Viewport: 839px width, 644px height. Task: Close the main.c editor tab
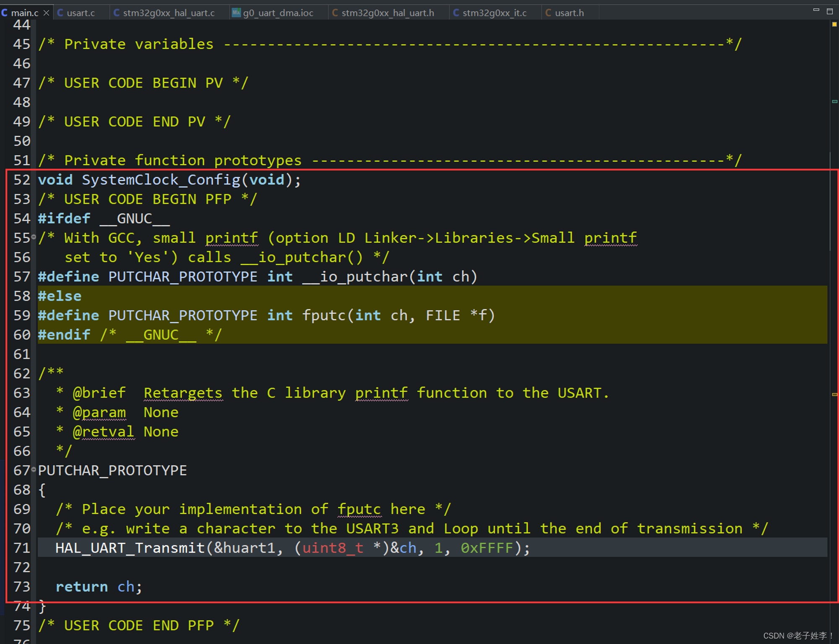46,13
